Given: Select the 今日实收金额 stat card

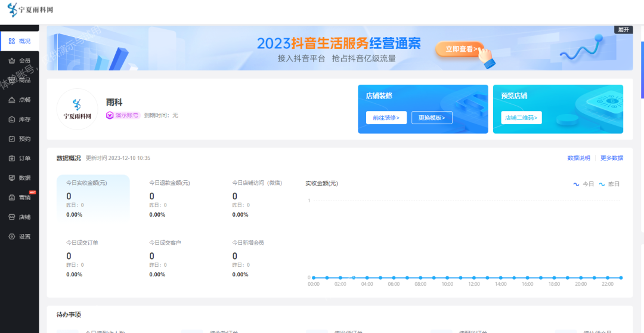Looking at the screenshot, I should click(93, 198).
